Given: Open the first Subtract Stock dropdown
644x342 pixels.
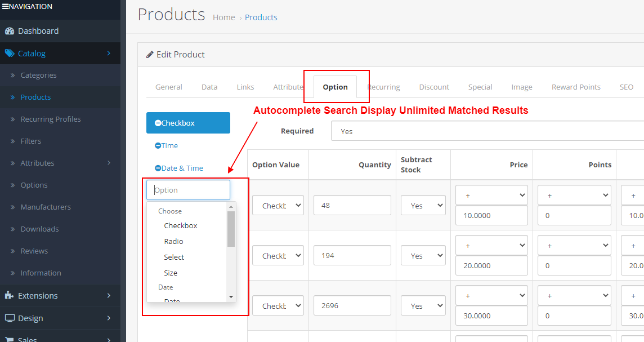Looking at the screenshot, I should pyautogui.click(x=423, y=205).
